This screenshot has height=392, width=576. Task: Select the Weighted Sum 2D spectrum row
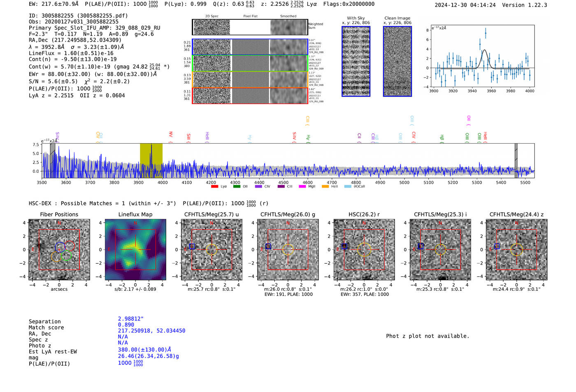click(x=250, y=27)
